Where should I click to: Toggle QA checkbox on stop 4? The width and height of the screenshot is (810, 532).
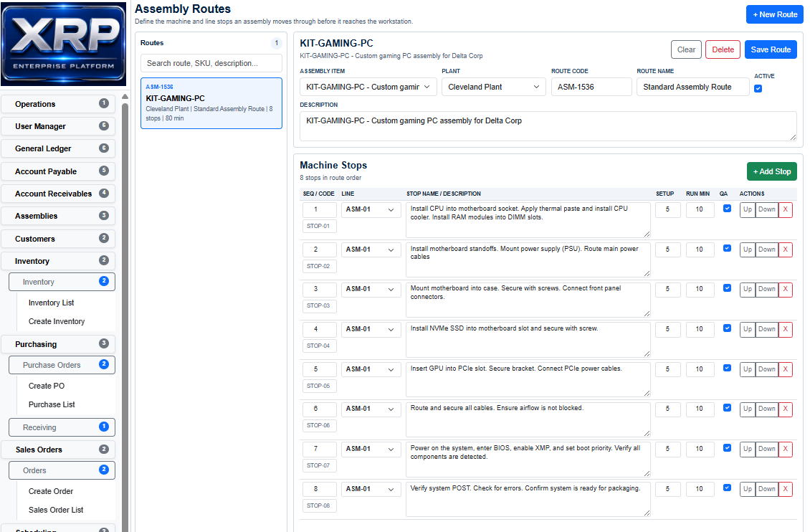(727, 328)
